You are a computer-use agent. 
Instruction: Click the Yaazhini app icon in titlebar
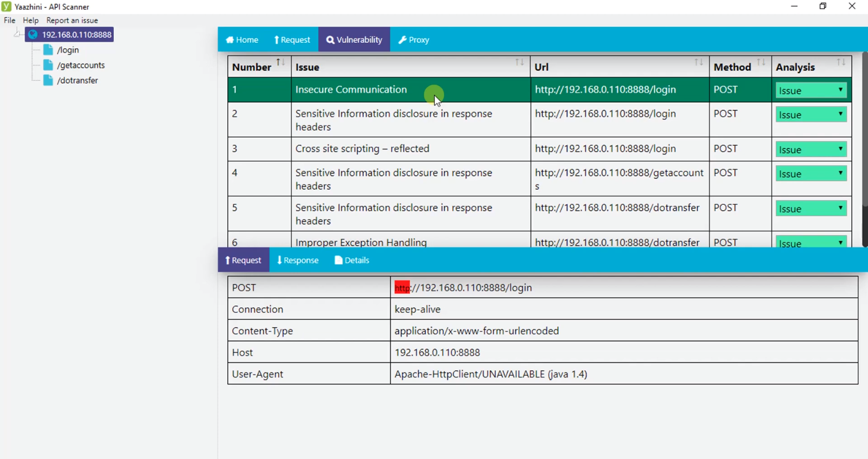pyautogui.click(x=7, y=7)
